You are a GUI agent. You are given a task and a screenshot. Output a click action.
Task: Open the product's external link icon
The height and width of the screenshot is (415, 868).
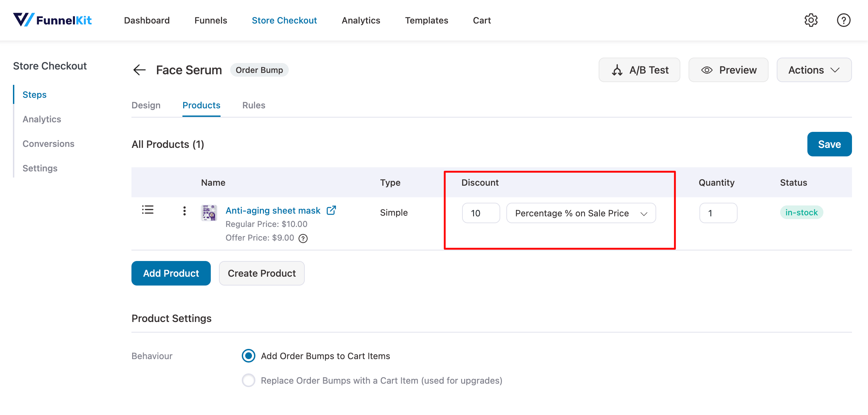pos(331,211)
